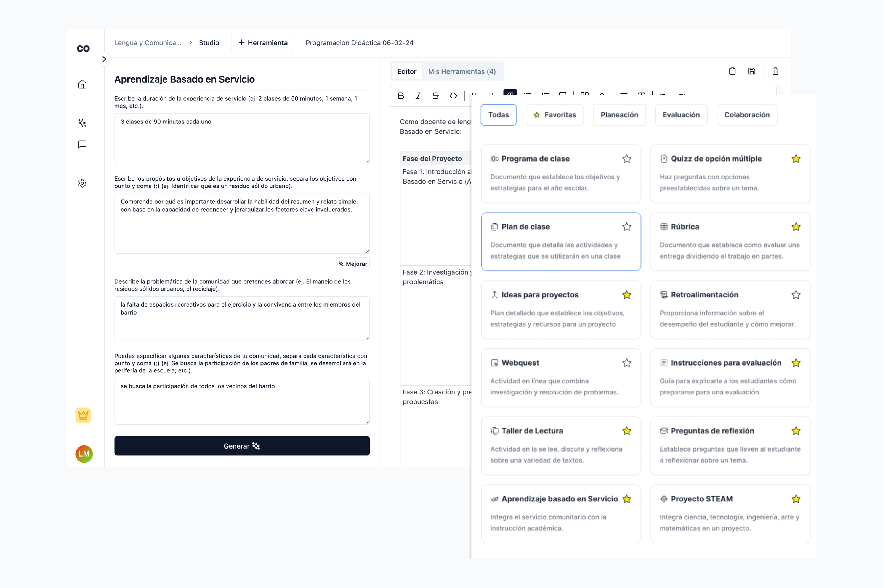Click the Mejorar button
883x588 pixels.
[352, 264]
